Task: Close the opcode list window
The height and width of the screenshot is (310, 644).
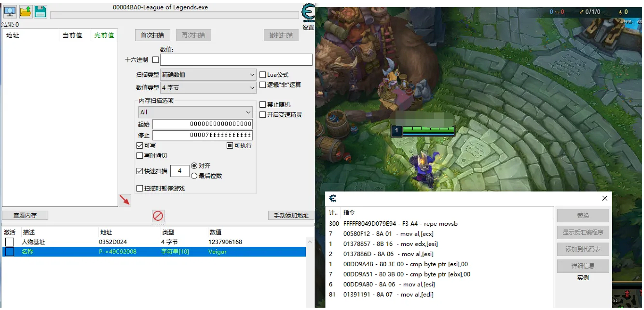Action: click(x=605, y=198)
